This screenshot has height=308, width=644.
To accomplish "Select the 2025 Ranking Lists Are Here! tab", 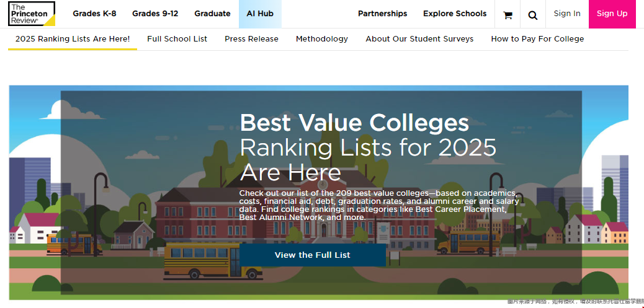I will [73, 38].
